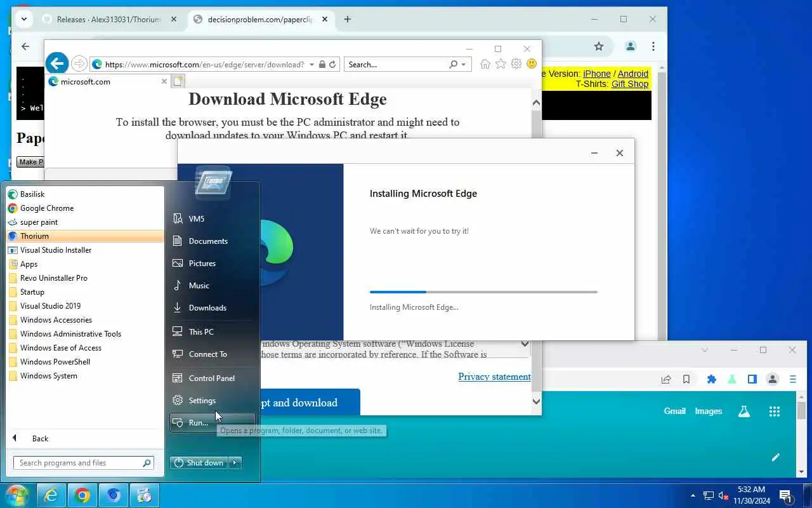Click the Internet Explorer Search box

point(397,64)
